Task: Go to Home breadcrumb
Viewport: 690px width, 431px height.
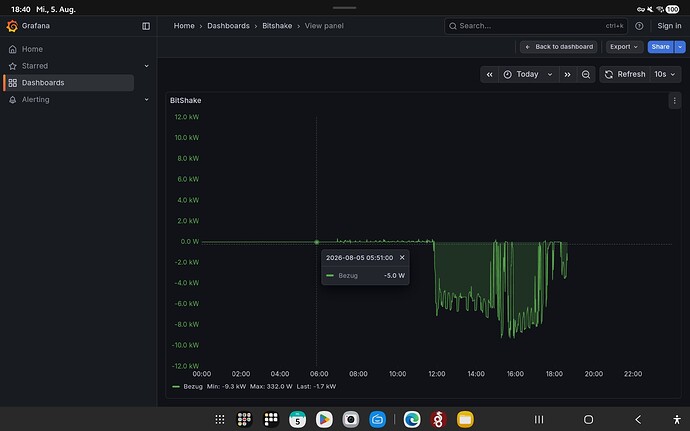Action: 184,26
